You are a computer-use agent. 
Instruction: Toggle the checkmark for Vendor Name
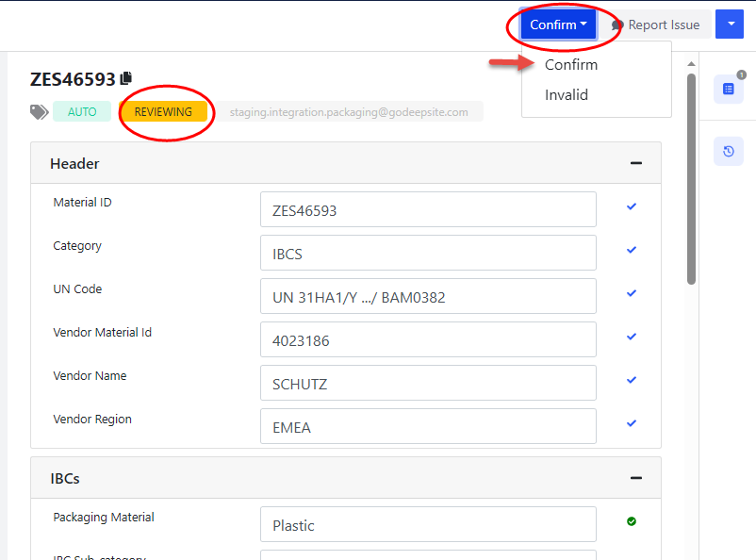pyautogui.click(x=632, y=380)
